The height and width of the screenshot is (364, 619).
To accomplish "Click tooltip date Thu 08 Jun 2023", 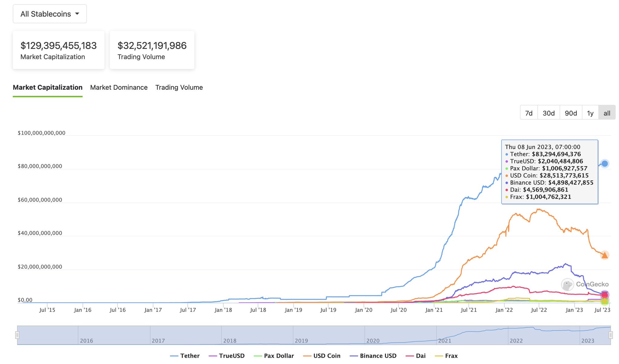I will tap(543, 147).
